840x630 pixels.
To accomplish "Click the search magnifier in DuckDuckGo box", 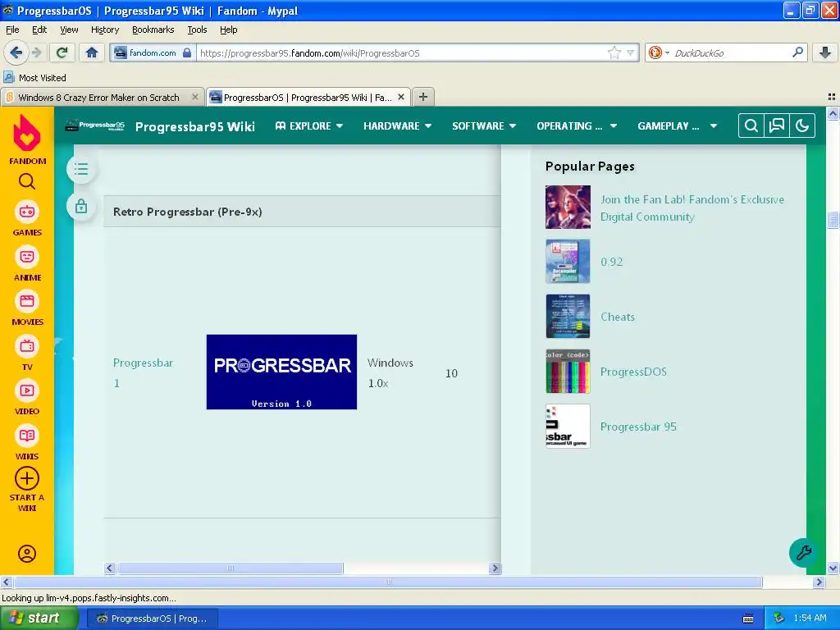I will (x=797, y=52).
